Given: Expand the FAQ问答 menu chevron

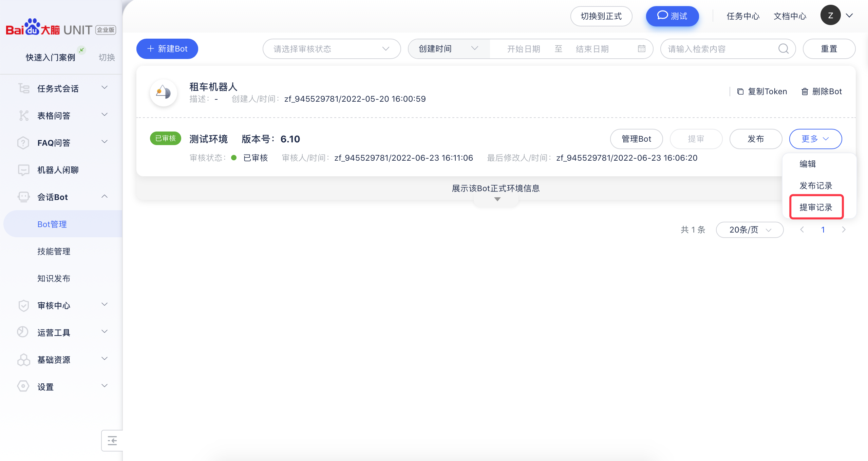Looking at the screenshot, I should point(105,142).
